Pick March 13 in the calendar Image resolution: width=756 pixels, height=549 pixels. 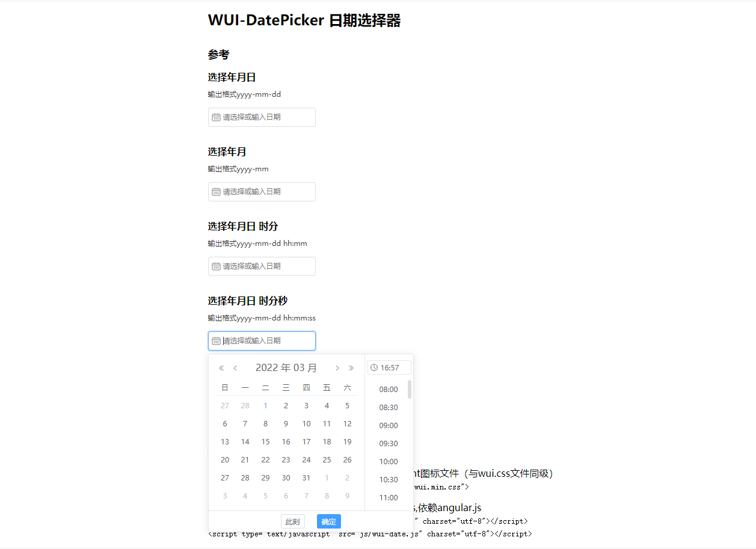click(x=225, y=442)
